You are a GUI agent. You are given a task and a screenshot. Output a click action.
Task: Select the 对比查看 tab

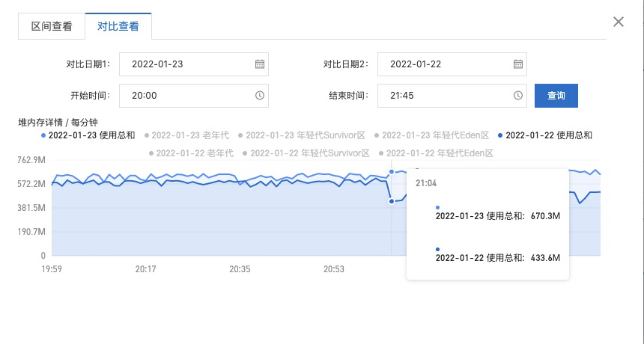(x=118, y=26)
